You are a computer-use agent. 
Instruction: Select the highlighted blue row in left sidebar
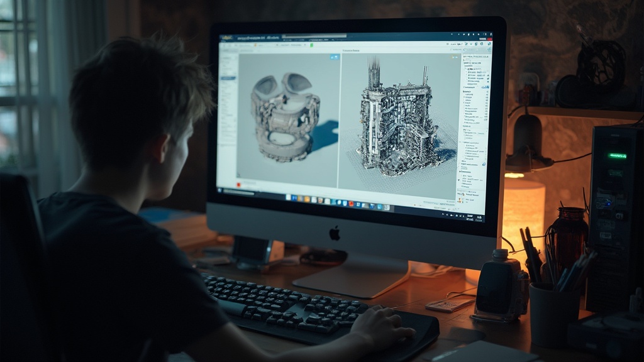228,78
